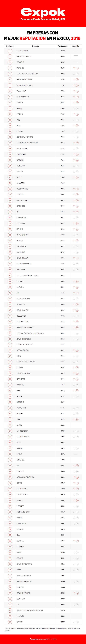Click the position 50 circle badge
Image resolution: width=86 pixels, height=644 pixels.
(x=10, y=333)
